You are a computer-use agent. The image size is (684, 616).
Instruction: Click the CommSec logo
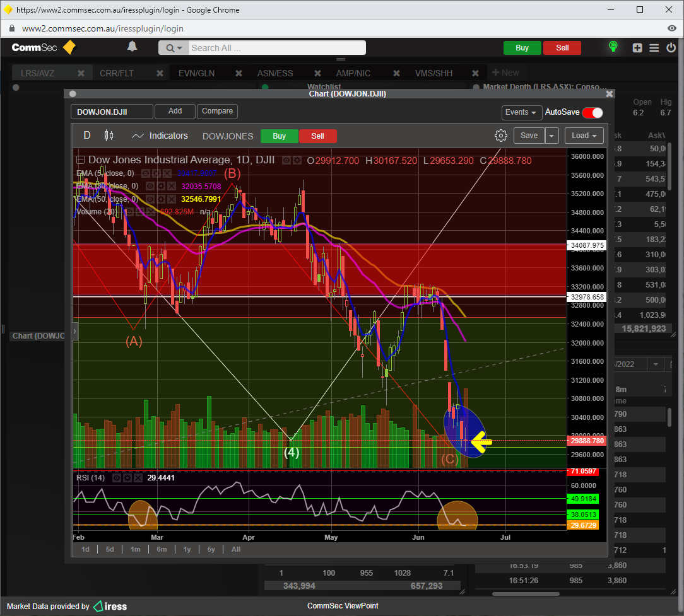44,47
